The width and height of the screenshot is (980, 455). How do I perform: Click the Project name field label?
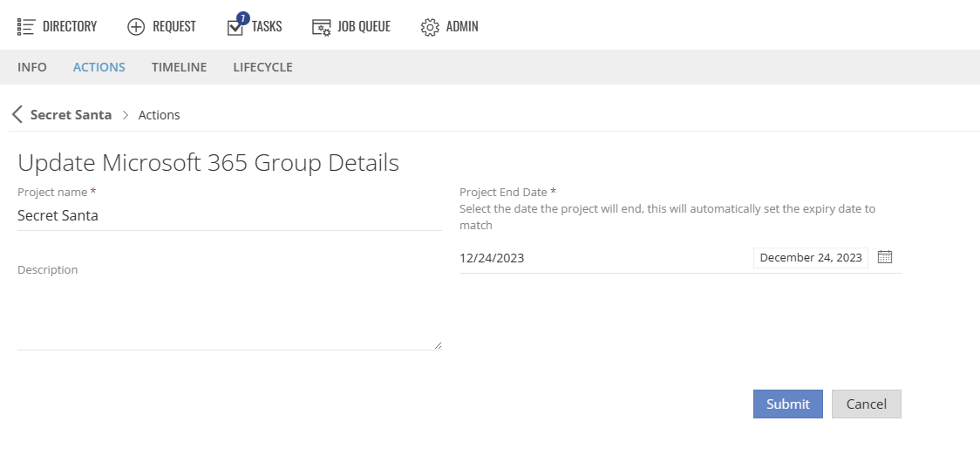(x=52, y=192)
